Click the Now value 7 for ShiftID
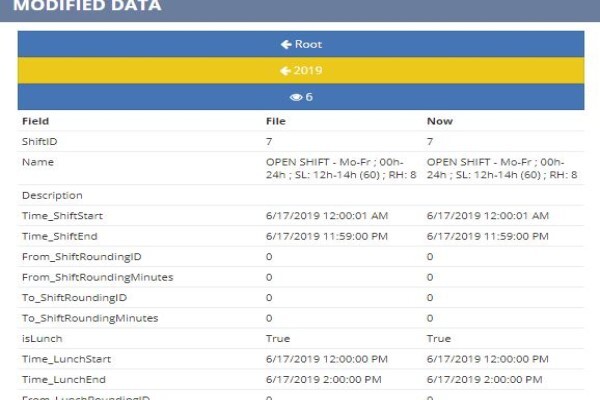Viewport: 600px width, 400px height. 430,142
